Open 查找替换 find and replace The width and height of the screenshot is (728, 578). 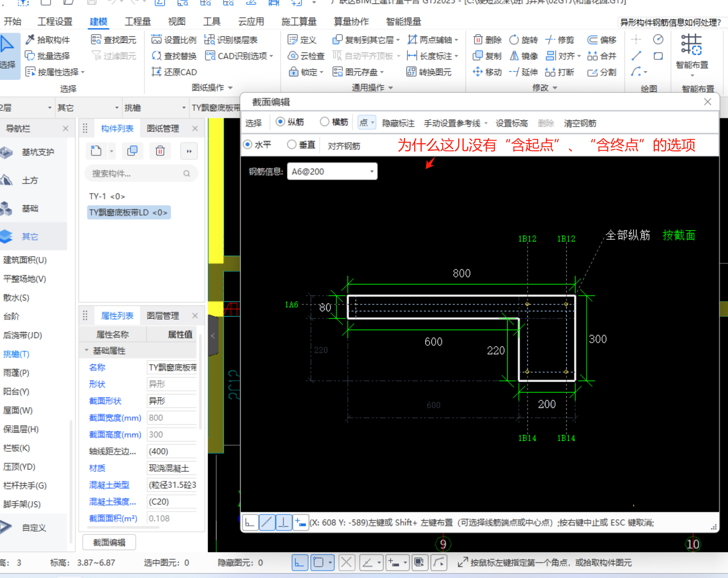174,56
